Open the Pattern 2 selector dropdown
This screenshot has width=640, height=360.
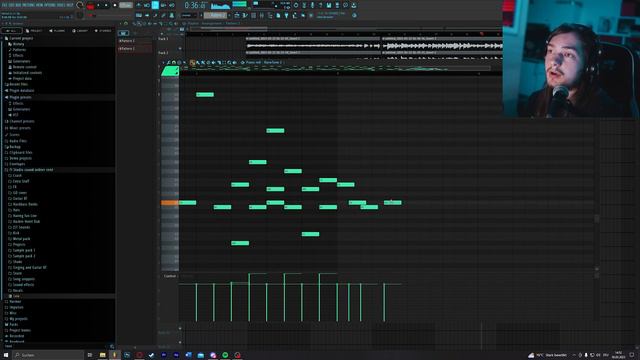pos(216,16)
